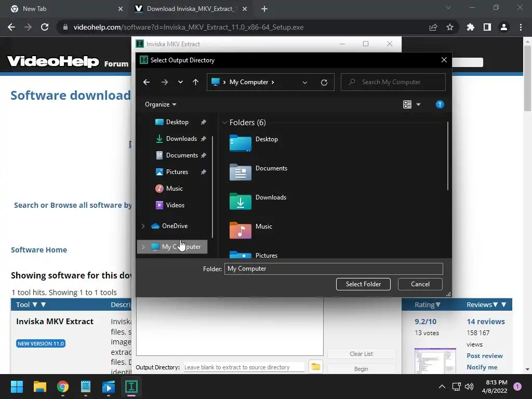Bookmark this page with the star

tap(450, 27)
